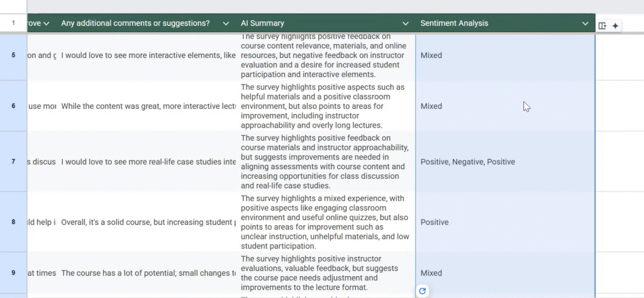Click the AI Summary cell mentioning overly long lectures
644x298 pixels.
(326, 106)
